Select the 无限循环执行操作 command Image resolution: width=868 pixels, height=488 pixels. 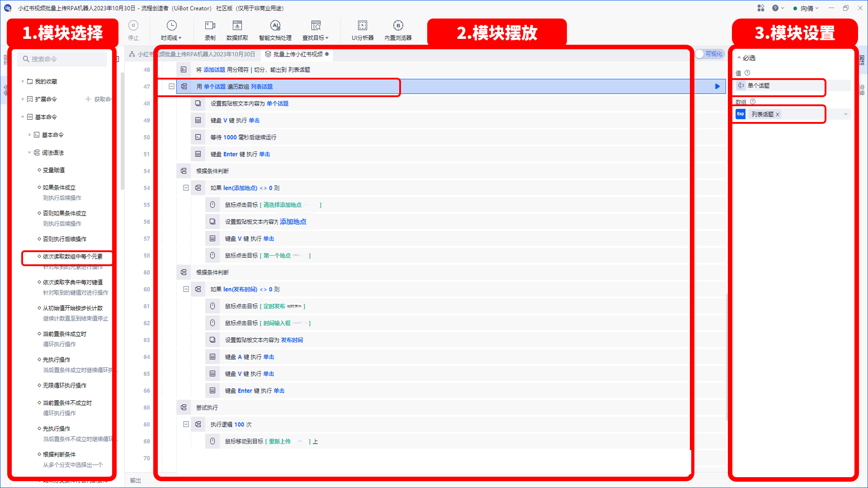click(65, 385)
